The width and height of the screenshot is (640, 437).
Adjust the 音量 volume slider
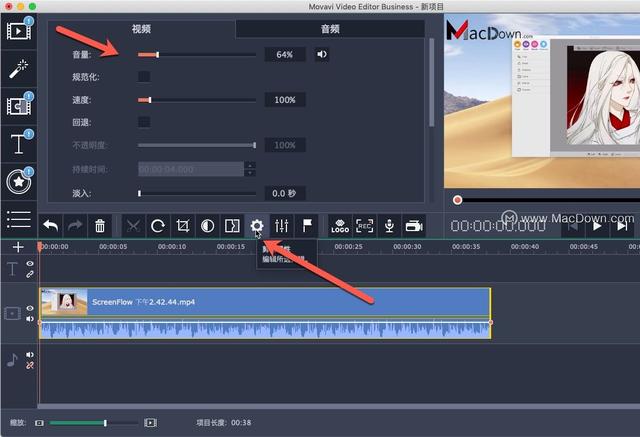click(197, 55)
